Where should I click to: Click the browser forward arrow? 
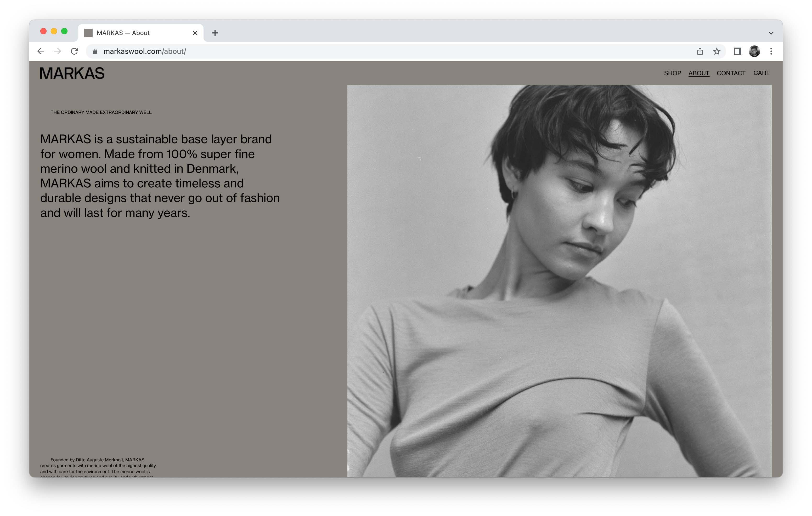(58, 51)
